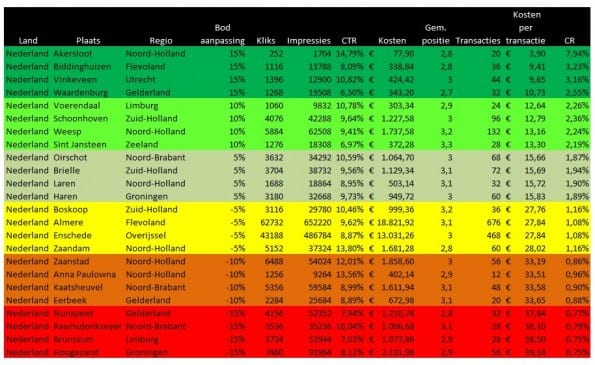Select the Oirschot bid adjustment 5%
Viewport: 595px width, 365px height.
point(239,157)
